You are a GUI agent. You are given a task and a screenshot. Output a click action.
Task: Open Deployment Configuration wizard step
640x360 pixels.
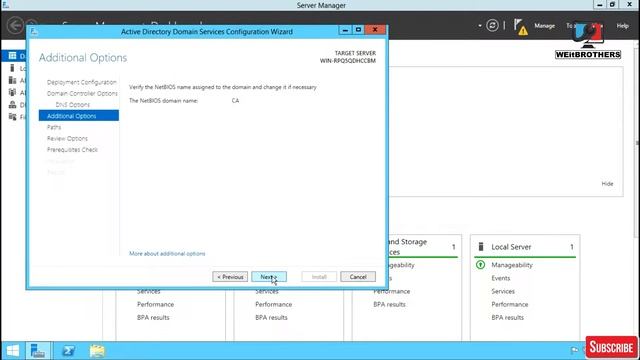pyautogui.click(x=82, y=82)
